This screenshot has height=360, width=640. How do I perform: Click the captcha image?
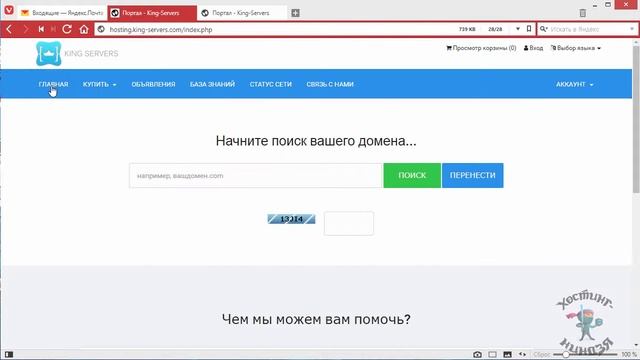[x=291, y=219]
